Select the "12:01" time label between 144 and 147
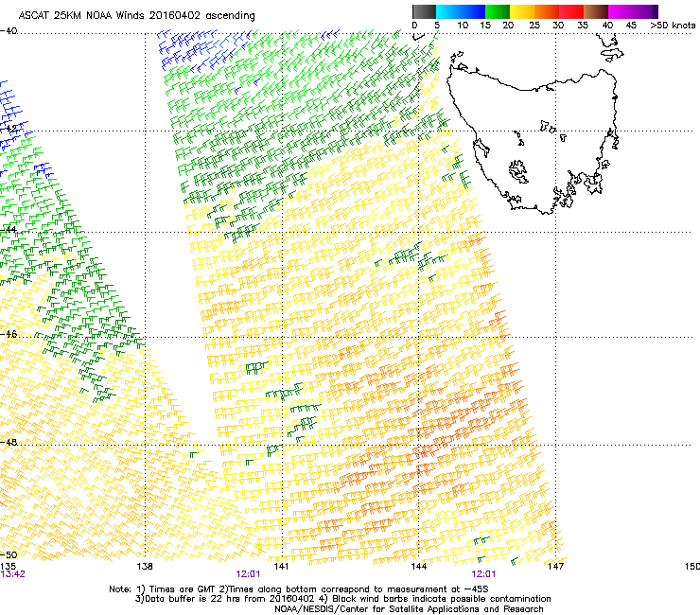 [483, 574]
